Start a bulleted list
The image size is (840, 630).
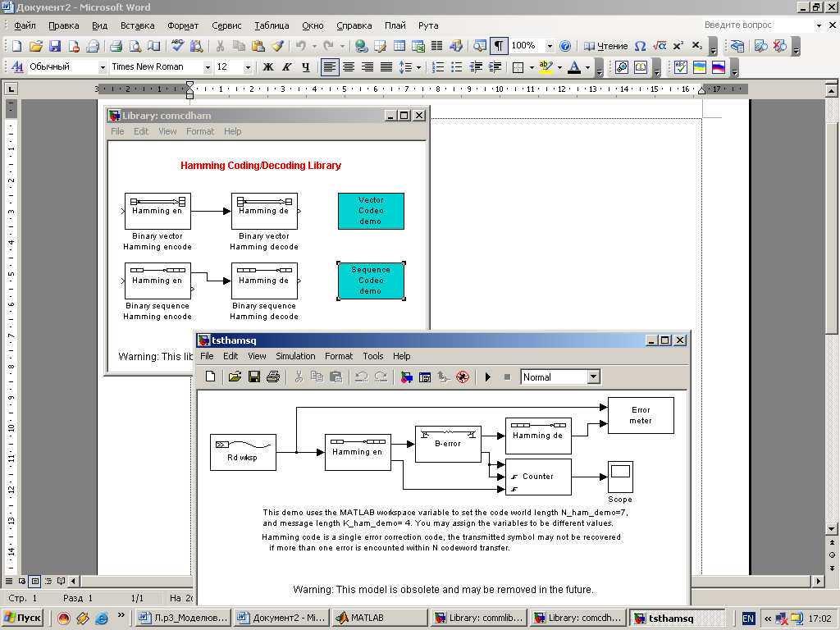456,67
